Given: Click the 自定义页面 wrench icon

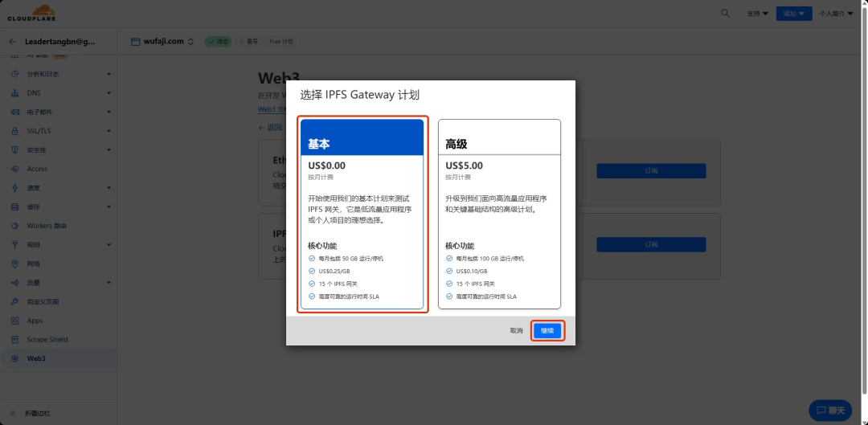Looking at the screenshot, I should pos(15,301).
